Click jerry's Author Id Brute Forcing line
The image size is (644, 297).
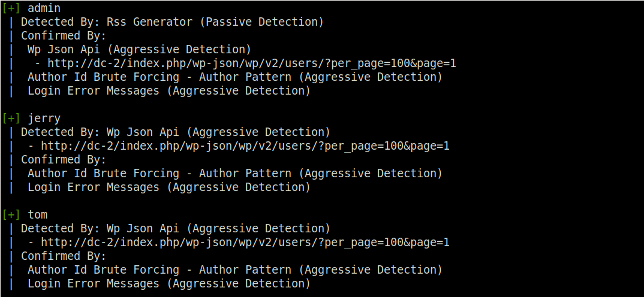pos(235,174)
